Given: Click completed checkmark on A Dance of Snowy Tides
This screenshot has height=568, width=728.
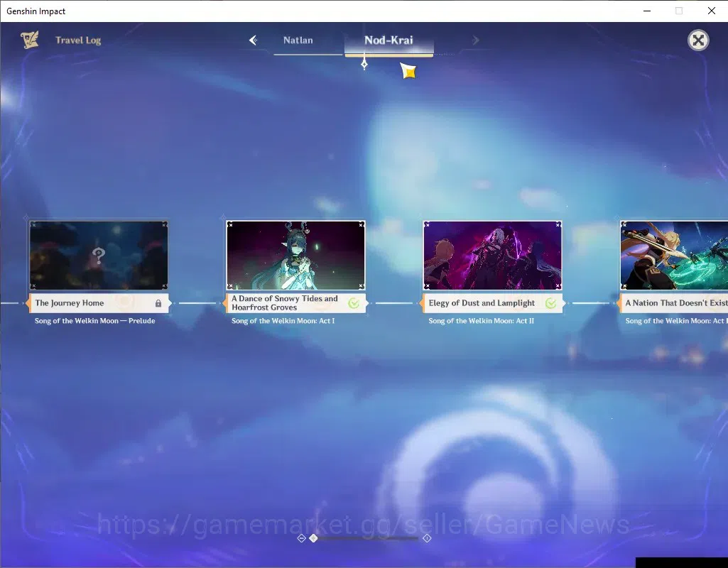Looking at the screenshot, I should tap(354, 303).
